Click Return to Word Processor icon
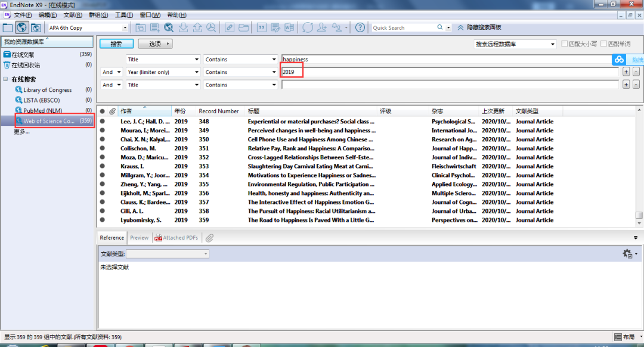The height and width of the screenshot is (347, 644). point(289,27)
